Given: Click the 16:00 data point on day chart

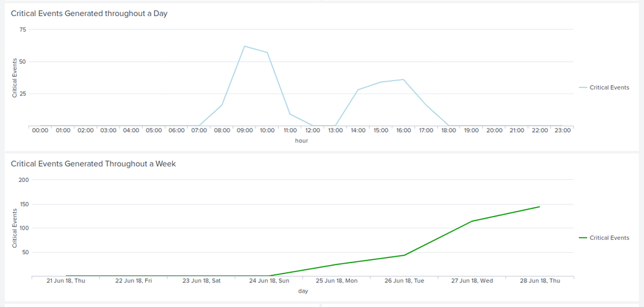Looking at the screenshot, I should tap(403, 79).
